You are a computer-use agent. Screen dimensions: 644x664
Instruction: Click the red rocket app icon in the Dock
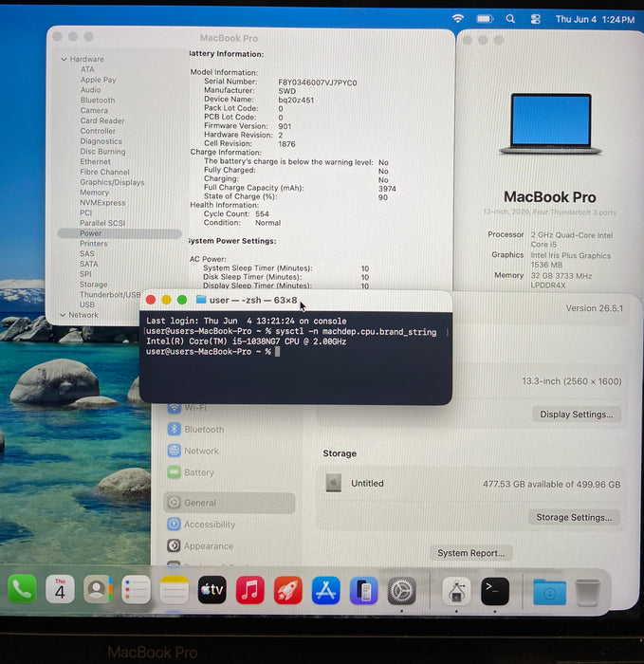[288, 590]
